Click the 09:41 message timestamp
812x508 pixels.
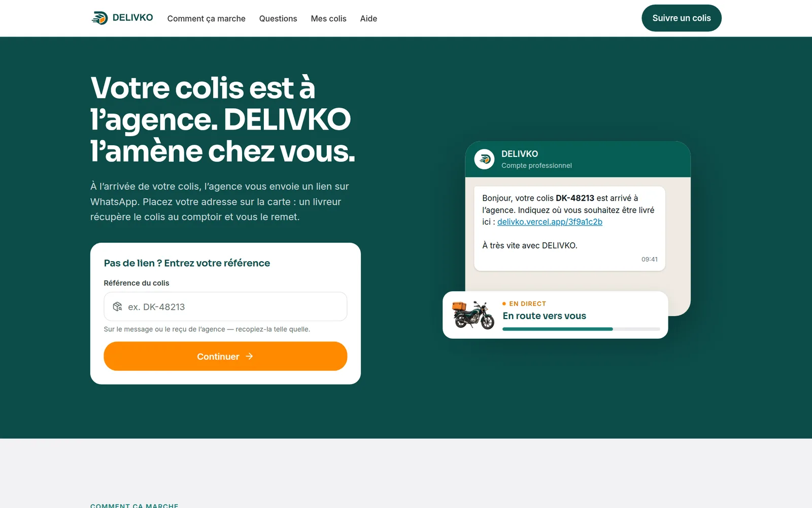[649, 259]
